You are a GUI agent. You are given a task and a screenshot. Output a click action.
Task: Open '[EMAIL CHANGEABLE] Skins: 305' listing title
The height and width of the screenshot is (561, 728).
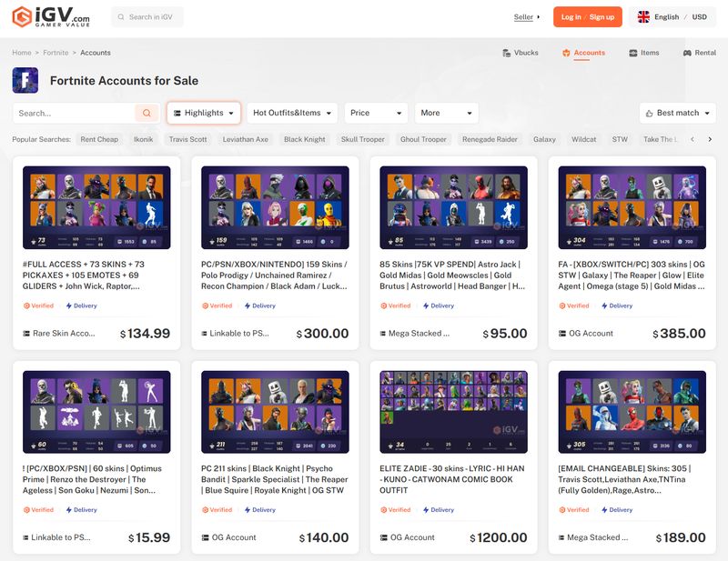(x=624, y=479)
